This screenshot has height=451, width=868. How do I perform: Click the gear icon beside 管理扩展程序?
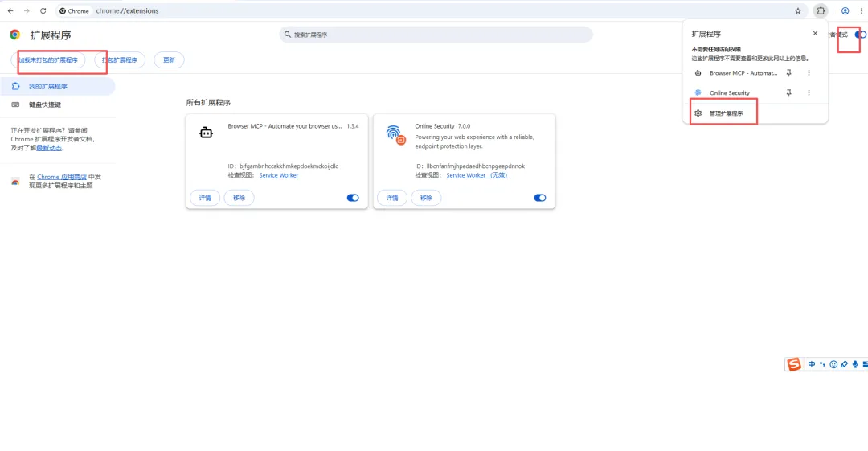698,113
